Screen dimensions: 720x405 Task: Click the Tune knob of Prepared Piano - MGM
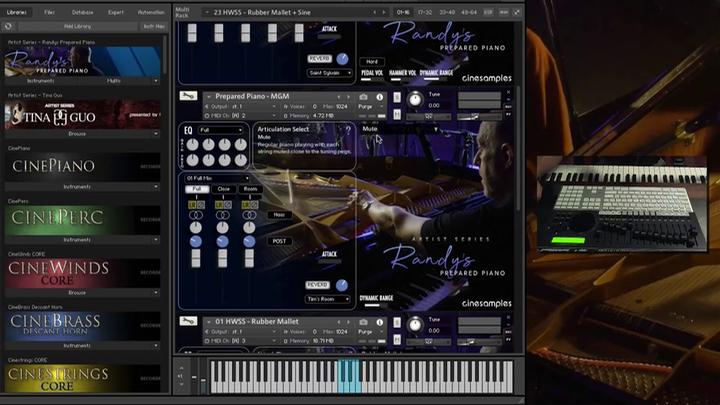pyautogui.click(x=415, y=99)
